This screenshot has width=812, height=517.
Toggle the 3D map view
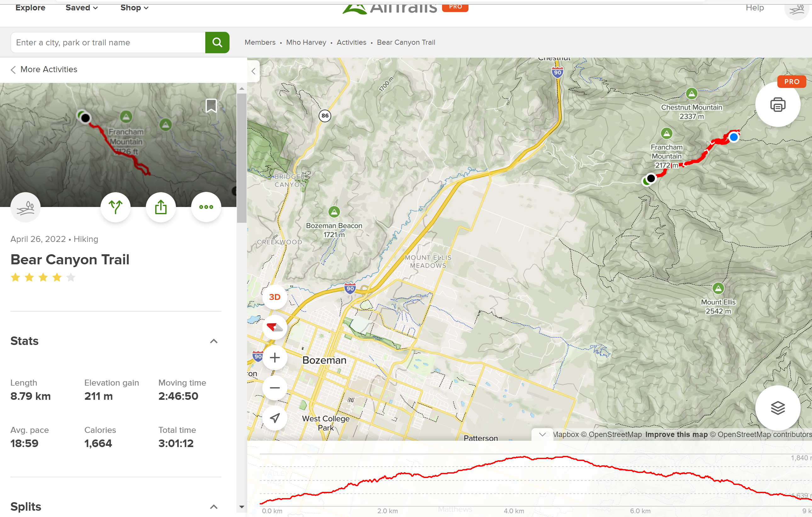click(x=275, y=297)
